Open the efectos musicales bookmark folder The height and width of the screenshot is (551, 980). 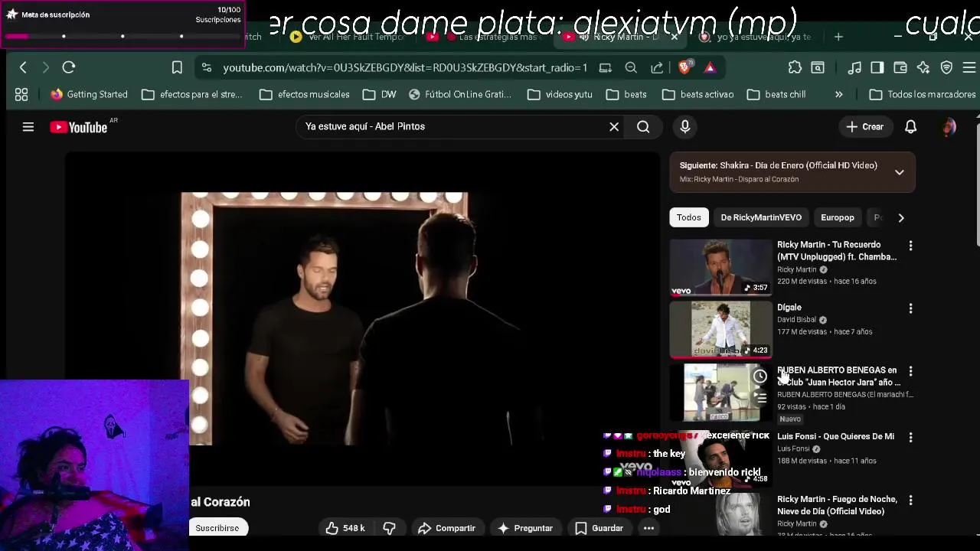tap(305, 94)
